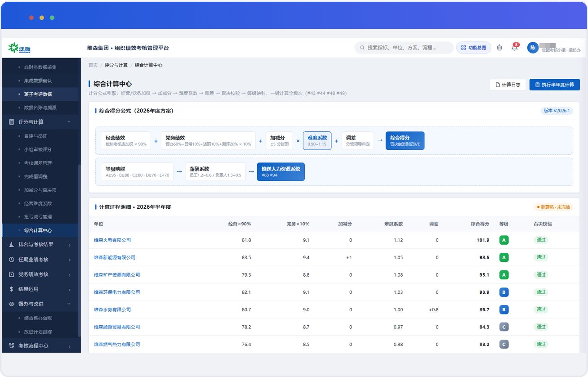The width and height of the screenshot is (588, 377).
Task: Go to 小组审核评分 sidebar item
Action: [x=40, y=149]
